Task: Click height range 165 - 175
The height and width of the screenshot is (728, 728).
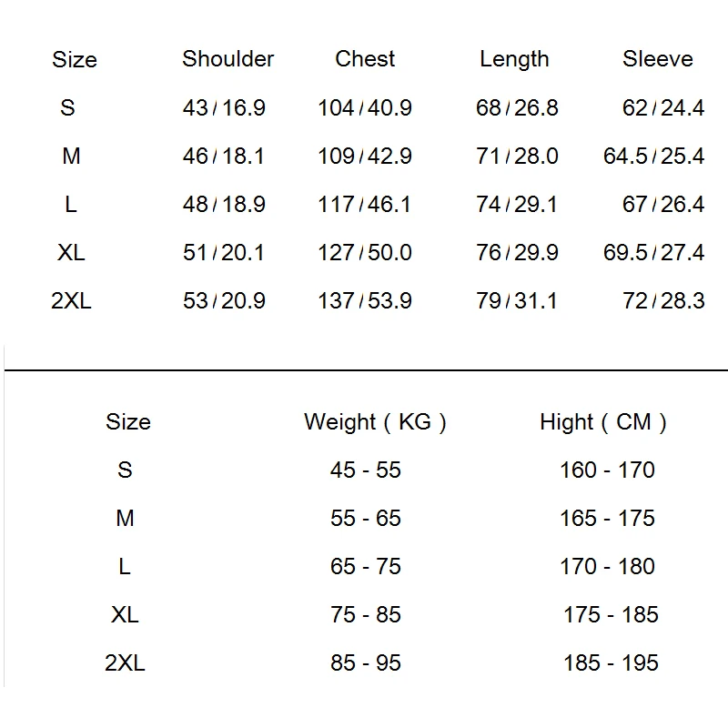Action: 607,519
